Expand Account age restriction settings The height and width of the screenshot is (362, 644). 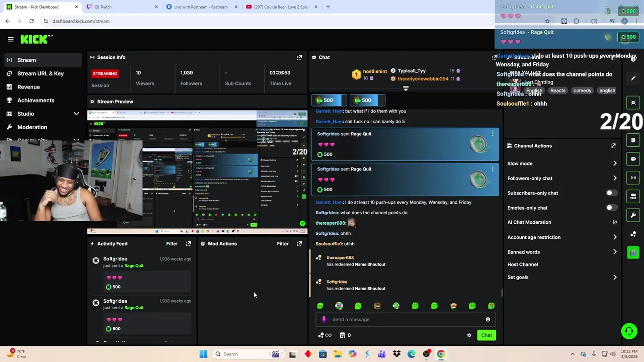pyautogui.click(x=615, y=237)
